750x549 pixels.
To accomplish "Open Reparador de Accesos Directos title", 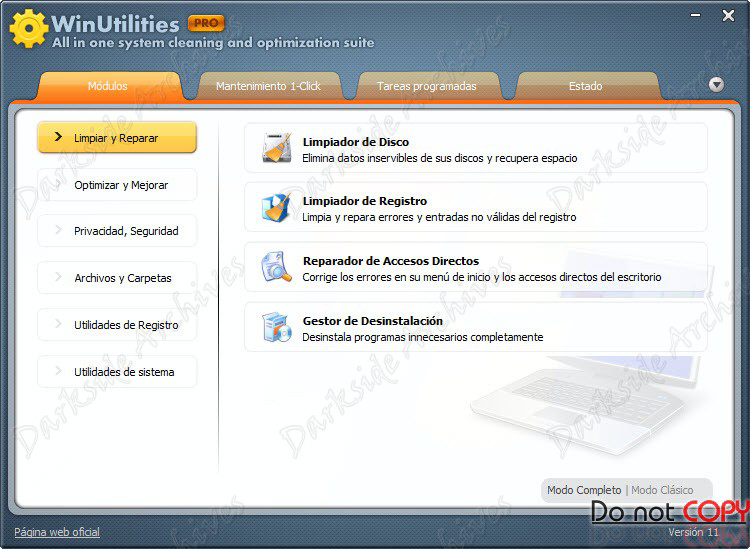I will pos(391,261).
